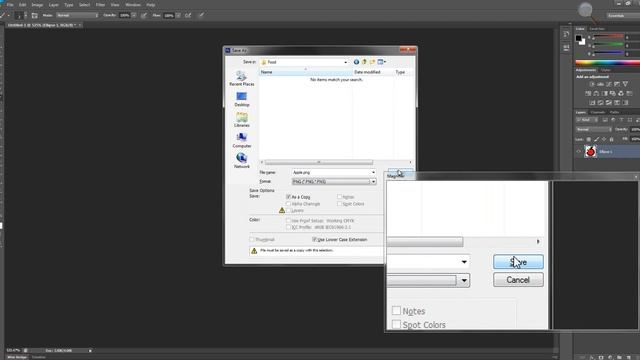Switch to the Paths tab
Image resolution: width=640 pixels, height=360 pixels.
point(615,112)
